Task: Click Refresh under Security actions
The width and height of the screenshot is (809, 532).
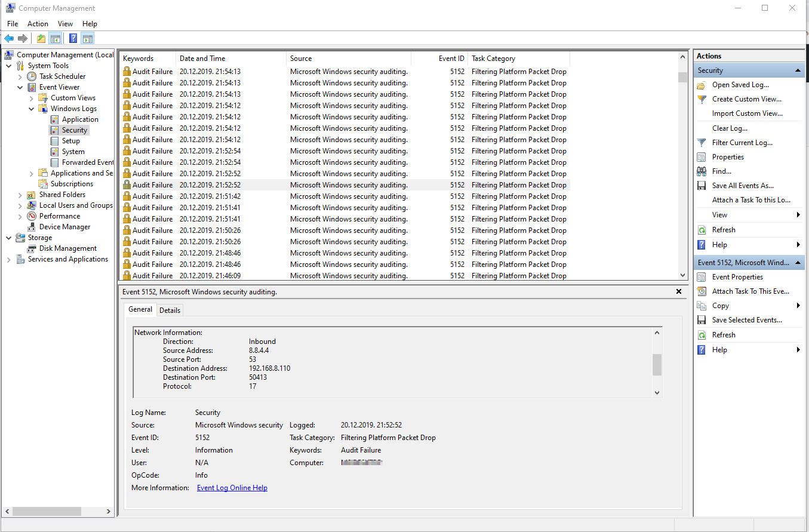Action: coord(724,230)
